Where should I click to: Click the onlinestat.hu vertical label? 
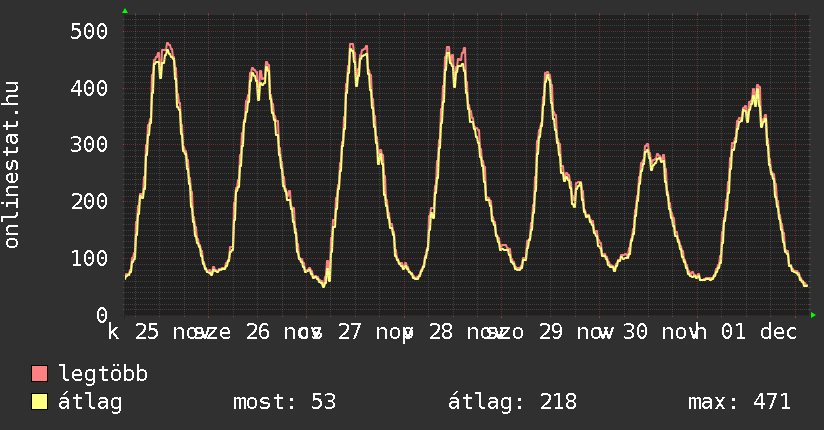[12, 165]
